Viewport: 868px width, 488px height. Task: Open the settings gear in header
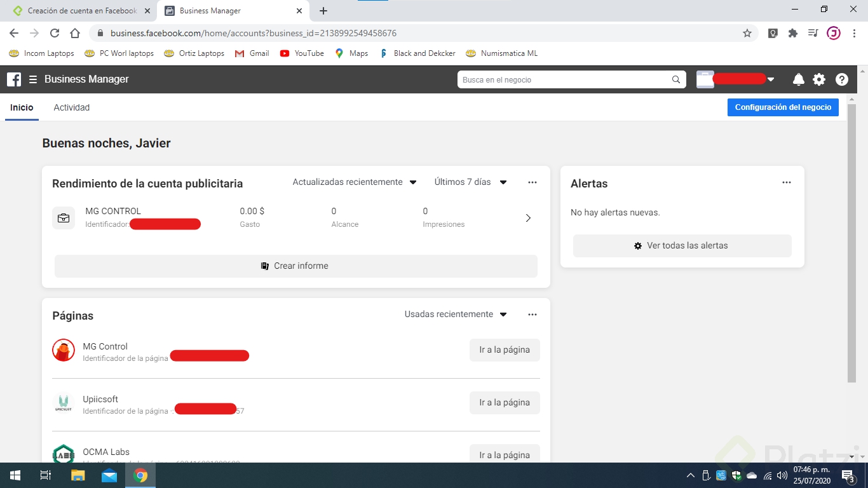pyautogui.click(x=819, y=79)
